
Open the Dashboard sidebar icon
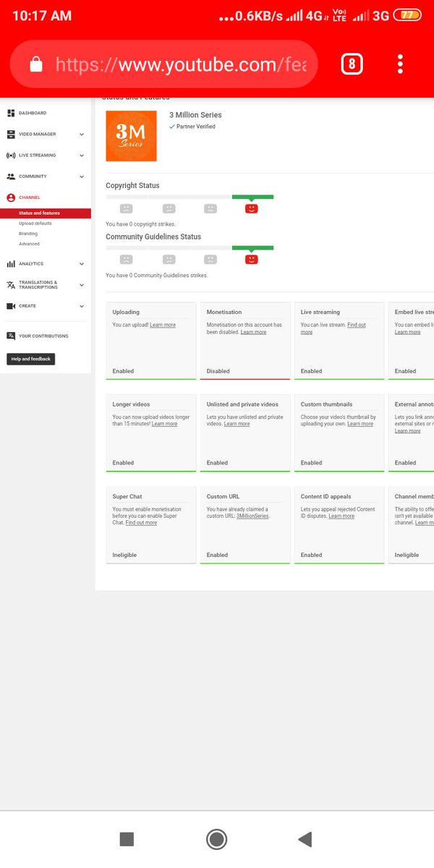(11, 113)
